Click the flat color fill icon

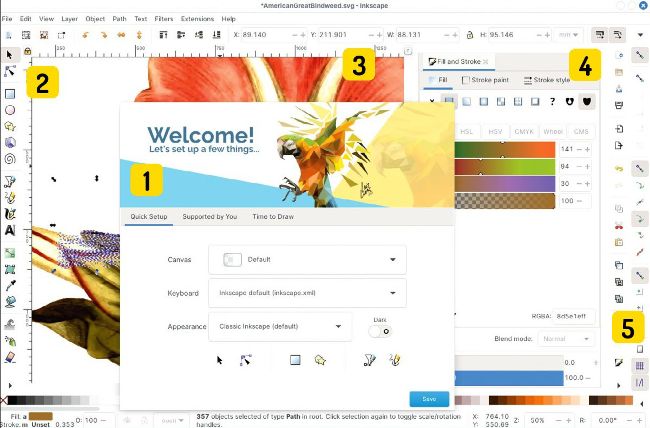click(x=449, y=101)
